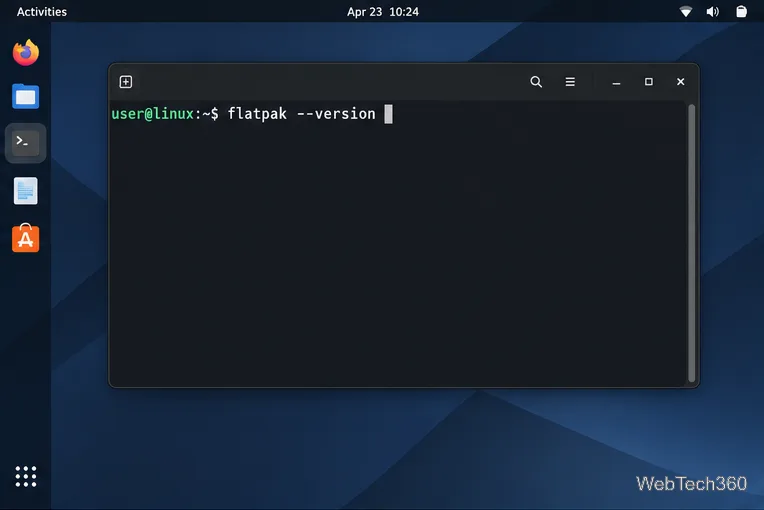Select the Terminal icon in dock

pos(26,143)
